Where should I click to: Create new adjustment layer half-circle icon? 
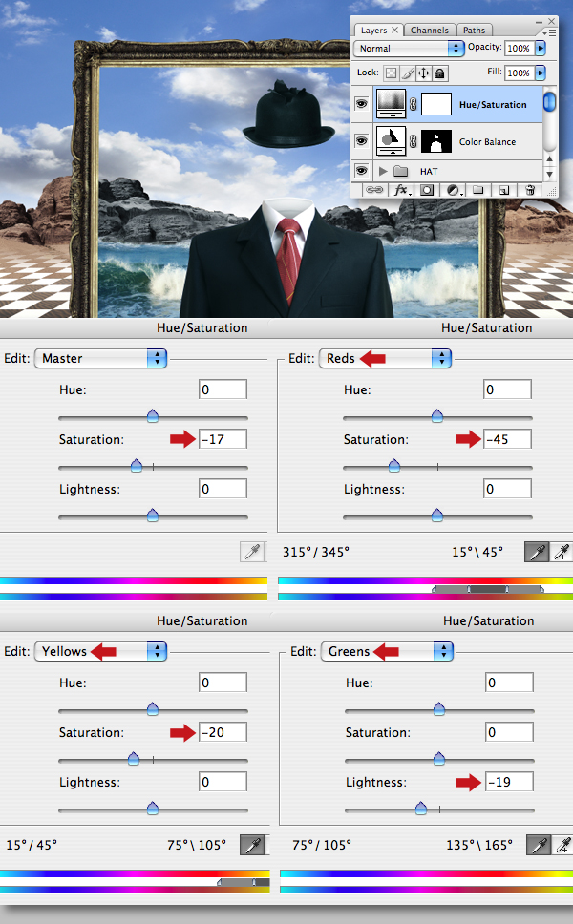click(x=454, y=190)
